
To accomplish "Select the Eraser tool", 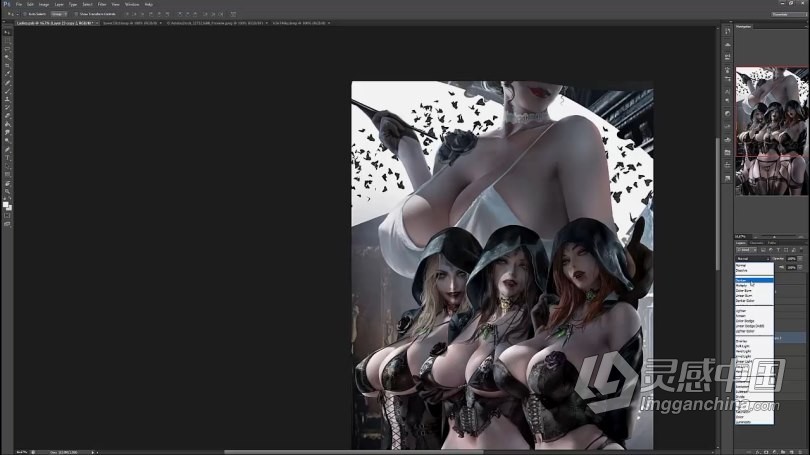I will point(7,116).
